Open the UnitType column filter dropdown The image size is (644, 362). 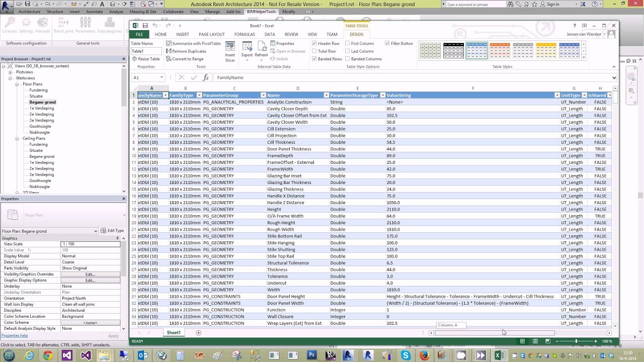pyautogui.click(x=584, y=96)
